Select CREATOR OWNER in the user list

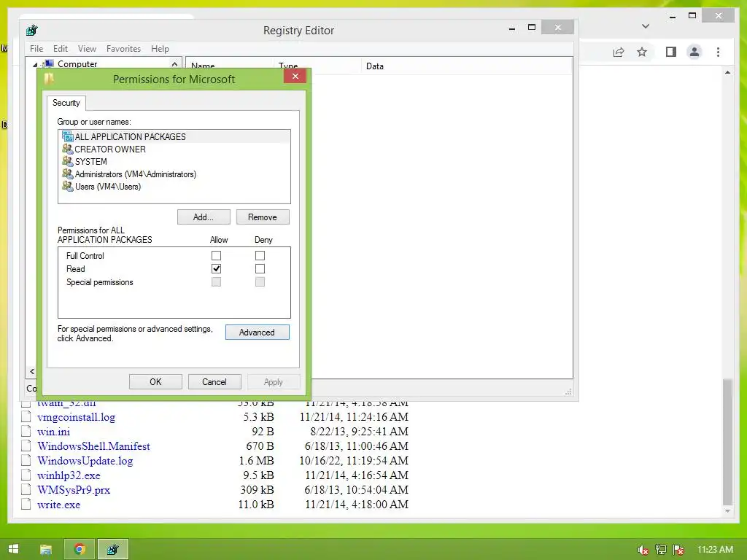(x=175, y=149)
